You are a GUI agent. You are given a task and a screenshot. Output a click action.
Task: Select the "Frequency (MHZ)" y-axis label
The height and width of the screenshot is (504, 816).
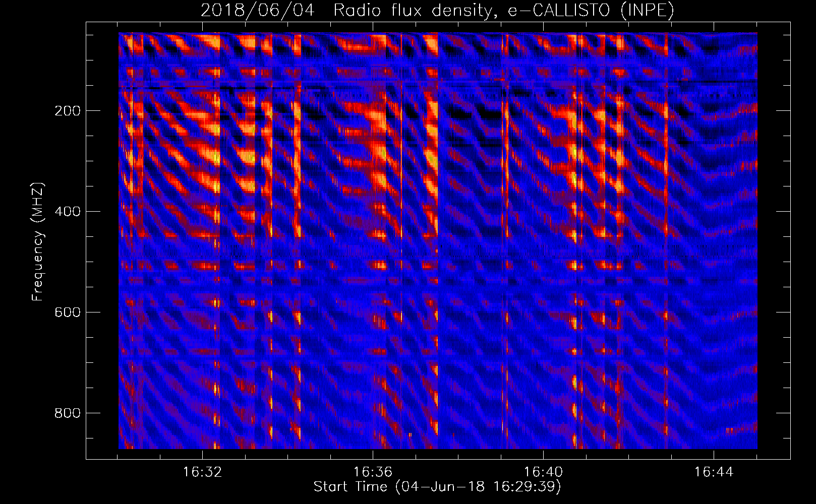38,242
